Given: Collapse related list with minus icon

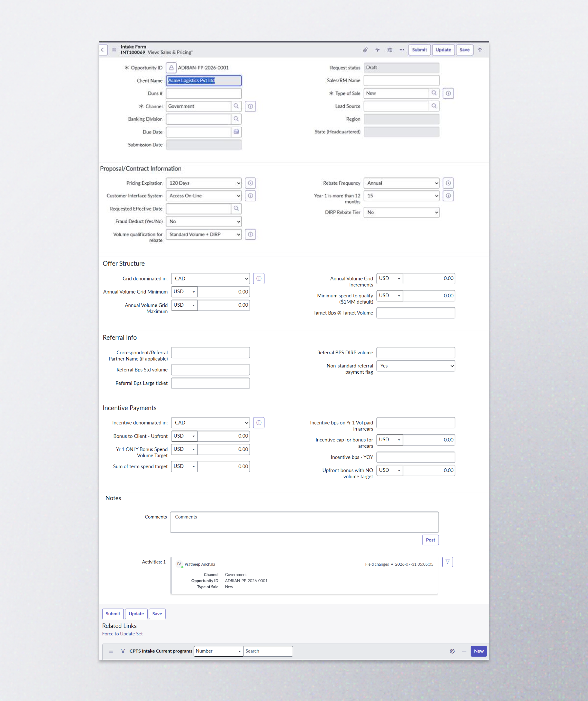Looking at the screenshot, I should pos(464,651).
